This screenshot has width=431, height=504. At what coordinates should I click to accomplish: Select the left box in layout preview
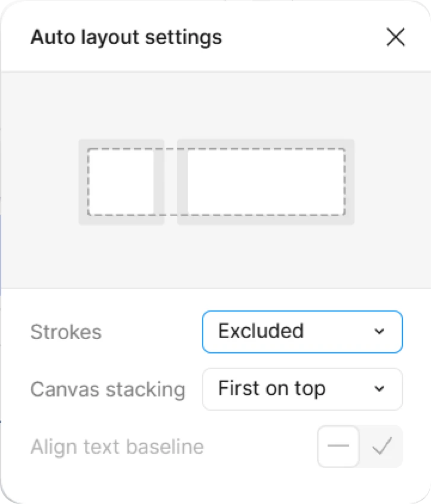click(121, 182)
